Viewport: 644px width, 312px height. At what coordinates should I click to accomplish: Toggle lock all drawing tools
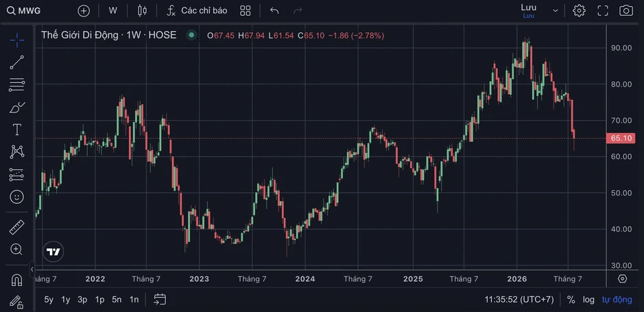tap(17, 302)
